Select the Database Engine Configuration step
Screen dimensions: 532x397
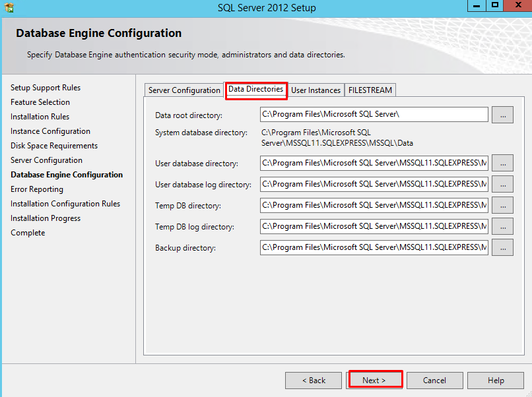(67, 175)
